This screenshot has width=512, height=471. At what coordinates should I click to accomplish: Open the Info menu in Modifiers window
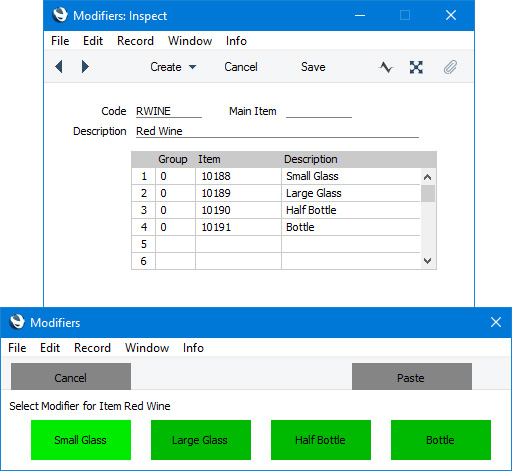click(x=193, y=348)
